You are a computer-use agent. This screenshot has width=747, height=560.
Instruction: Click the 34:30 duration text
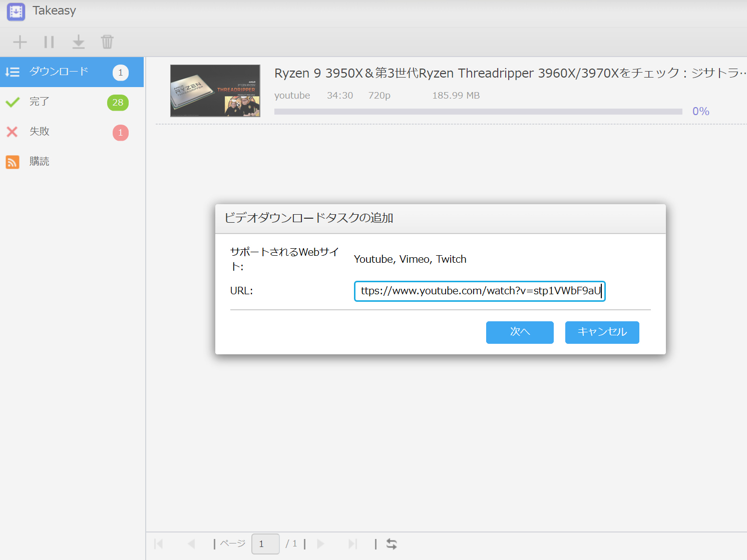click(340, 96)
